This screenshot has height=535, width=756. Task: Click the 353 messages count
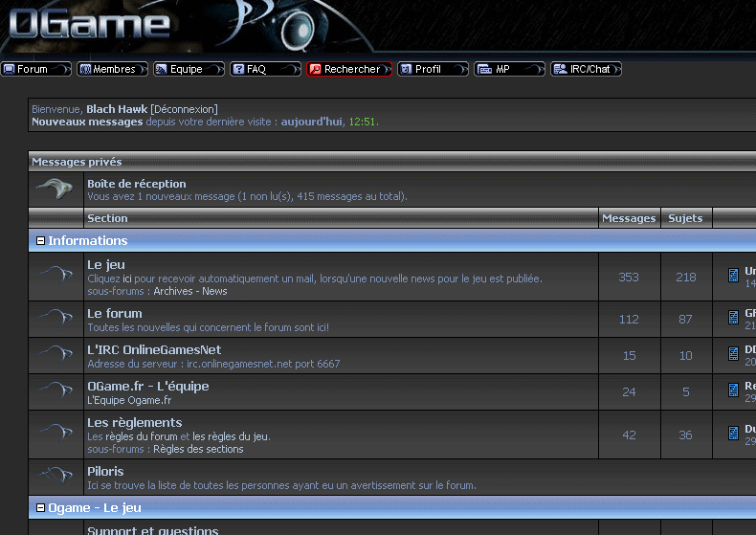tap(629, 278)
